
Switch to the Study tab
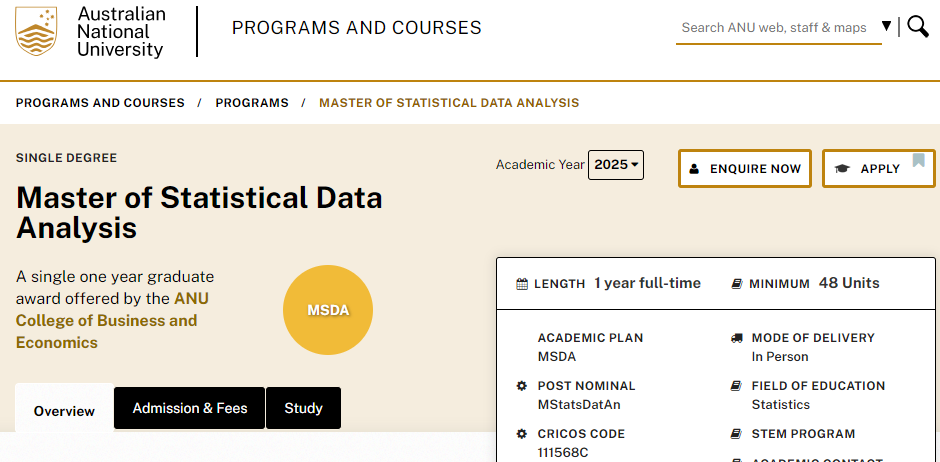303,408
